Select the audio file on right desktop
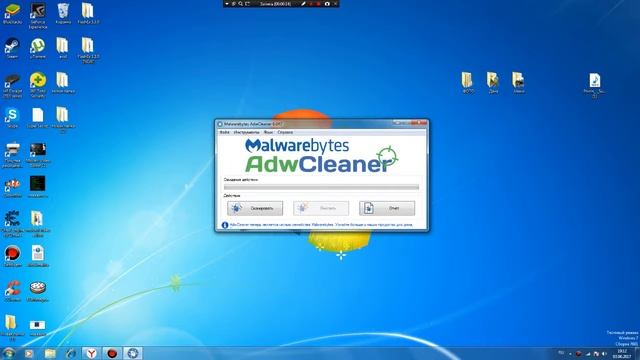The height and width of the screenshot is (360, 640). click(595, 85)
